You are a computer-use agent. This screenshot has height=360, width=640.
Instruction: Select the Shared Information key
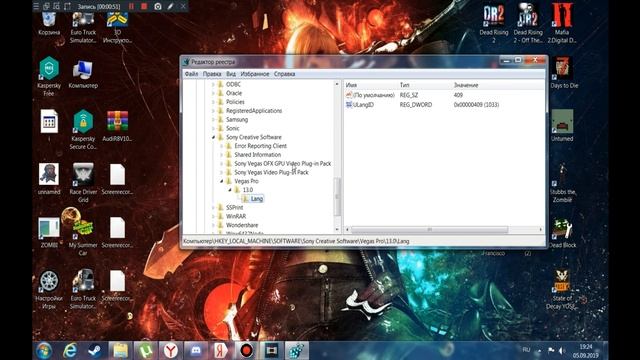click(258, 155)
